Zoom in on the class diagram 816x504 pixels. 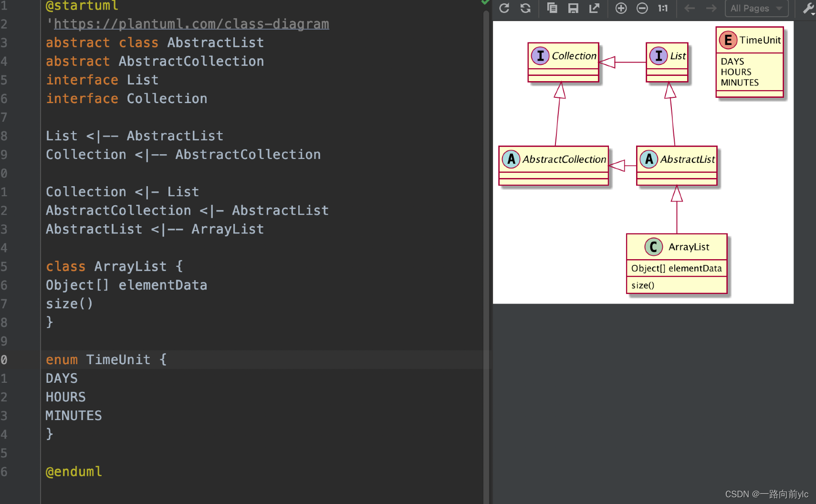coord(621,8)
